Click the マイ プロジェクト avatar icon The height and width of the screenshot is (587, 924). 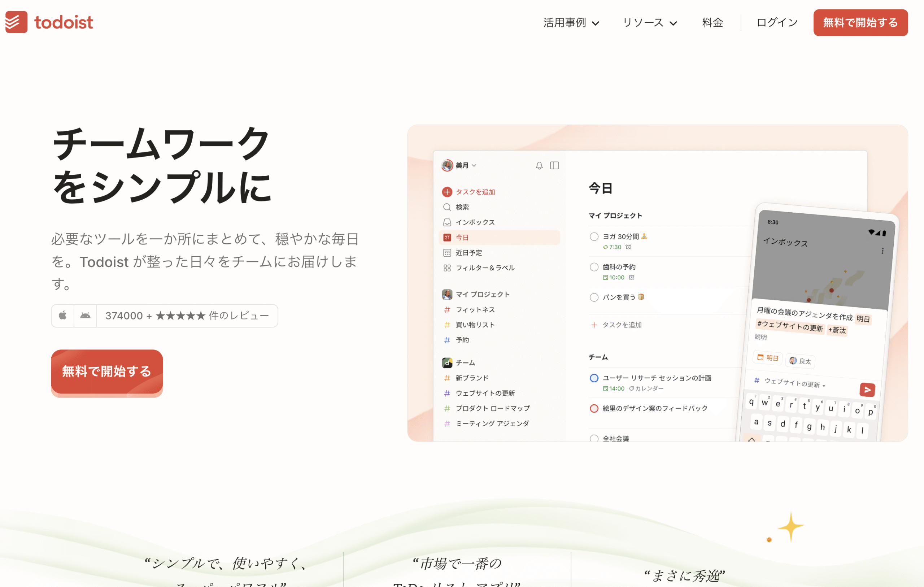tap(447, 295)
